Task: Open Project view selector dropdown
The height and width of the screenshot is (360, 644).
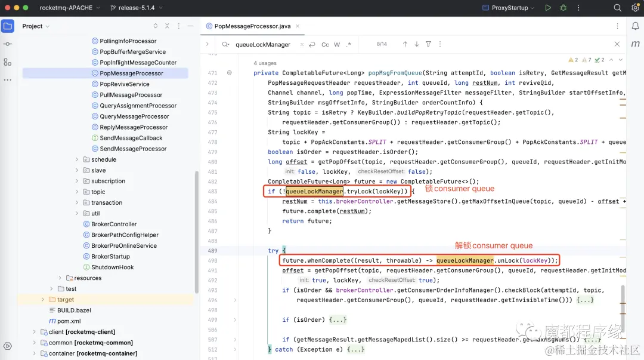Action: click(36, 26)
